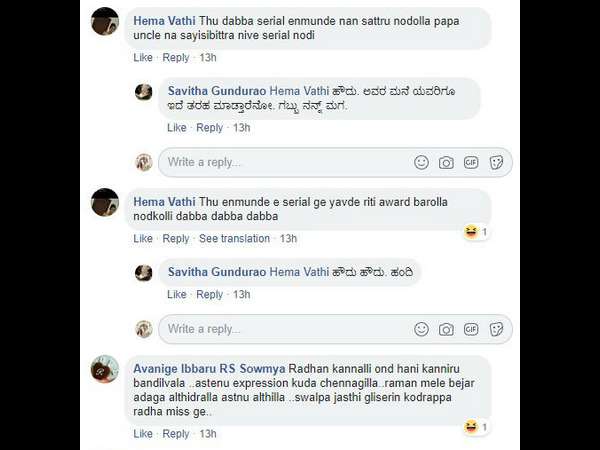
Task: Insert GIF in second reply box
Action: (471, 329)
